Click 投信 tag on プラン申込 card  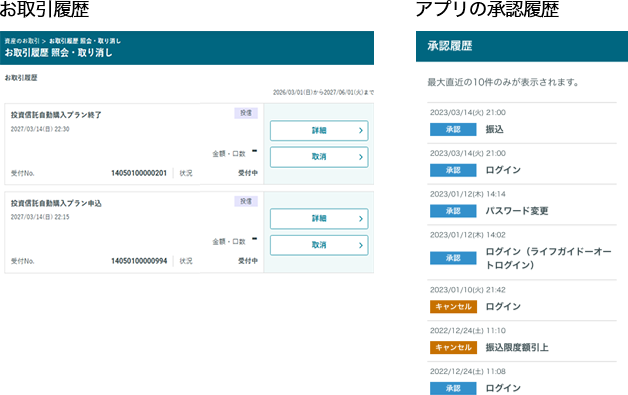[x=246, y=202]
